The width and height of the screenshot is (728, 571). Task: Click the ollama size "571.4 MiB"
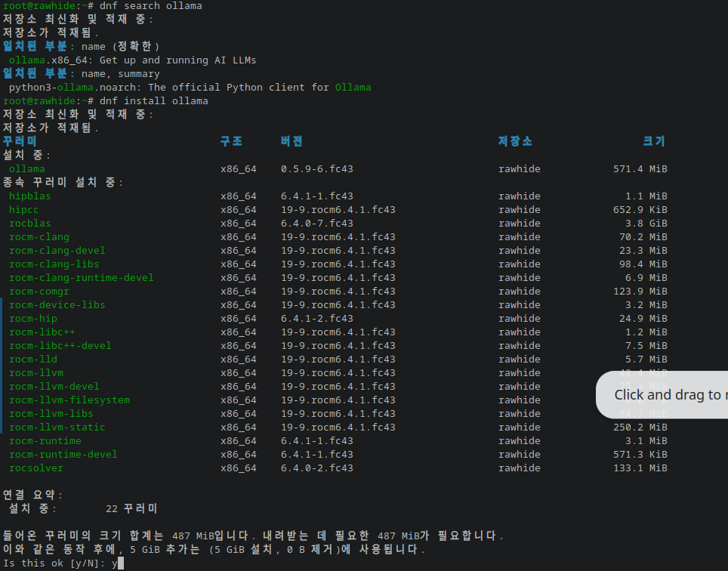pyautogui.click(x=640, y=169)
